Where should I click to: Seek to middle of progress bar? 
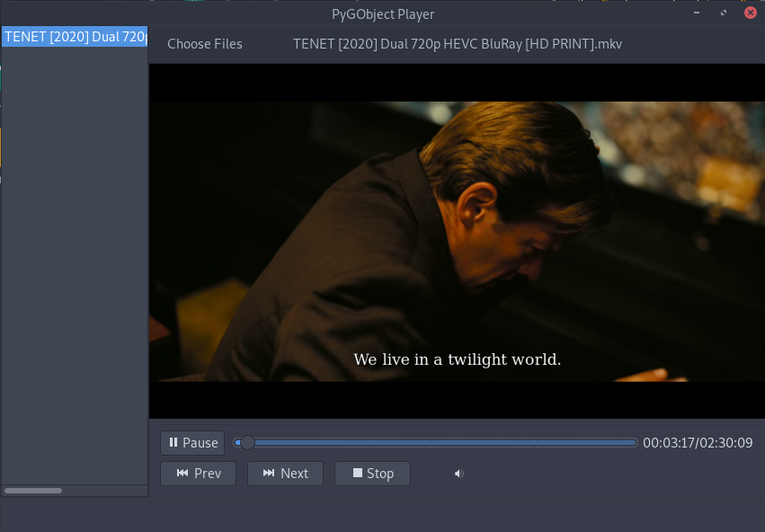pyautogui.click(x=436, y=443)
